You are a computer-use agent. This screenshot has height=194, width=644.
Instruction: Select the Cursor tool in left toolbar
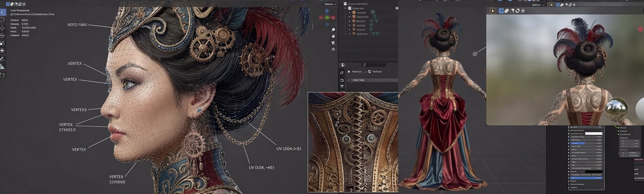pos(2,19)
